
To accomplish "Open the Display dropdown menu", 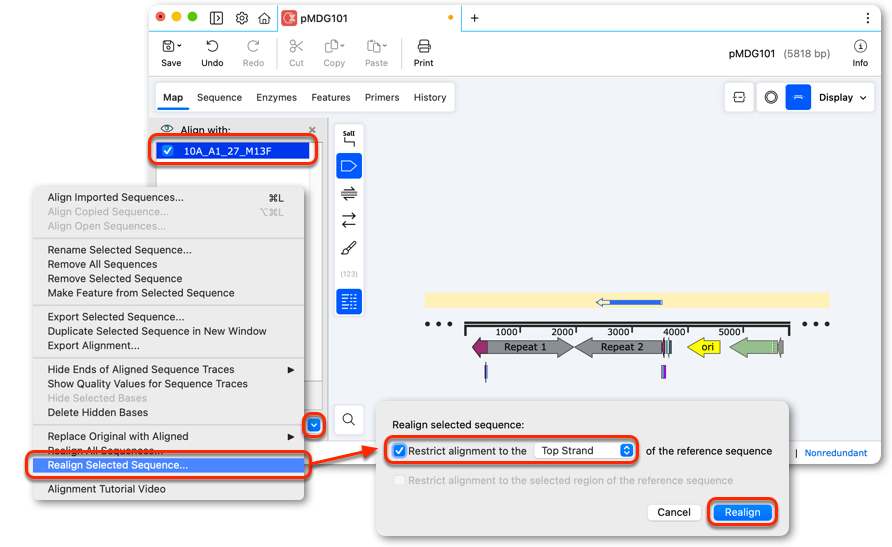I will coord(843,97).
